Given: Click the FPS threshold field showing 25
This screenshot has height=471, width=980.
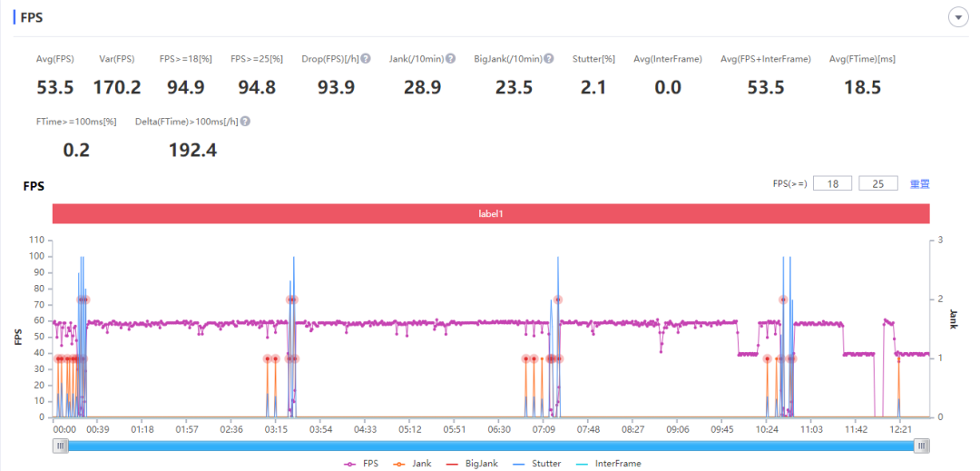Looking at the screenshot, I should (878, 183).
